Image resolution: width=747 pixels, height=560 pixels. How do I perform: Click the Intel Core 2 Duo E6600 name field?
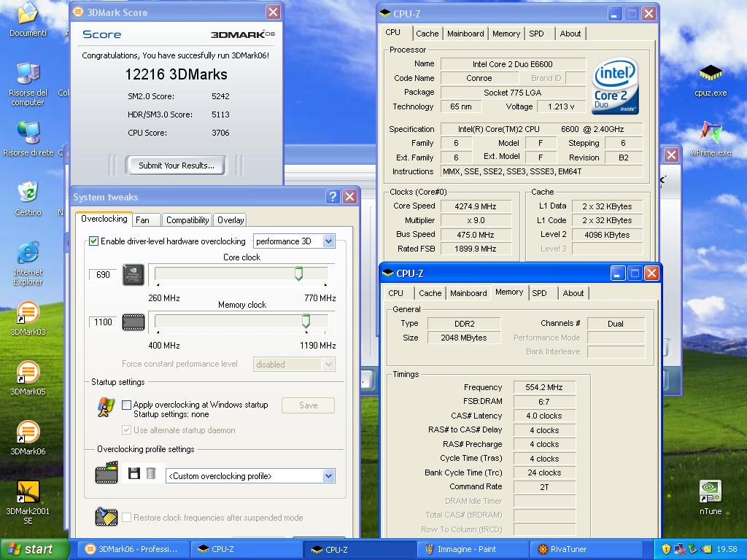coord(513,64)
